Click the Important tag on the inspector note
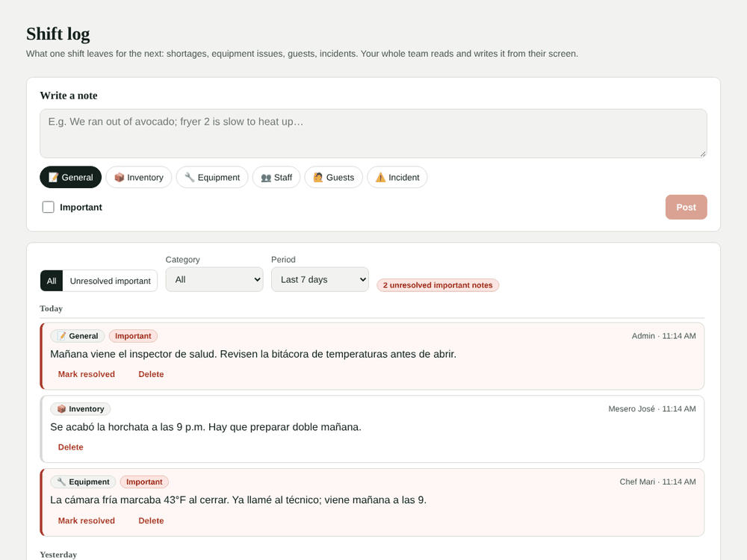This screenshot has width=747, height=560. coord(133,336)
